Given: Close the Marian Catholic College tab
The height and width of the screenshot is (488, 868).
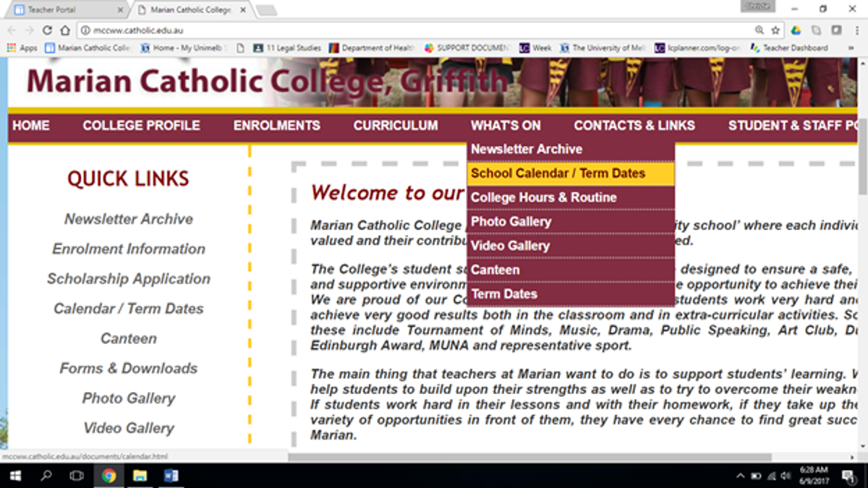Looking at the screenshot, I should [242, 10].
